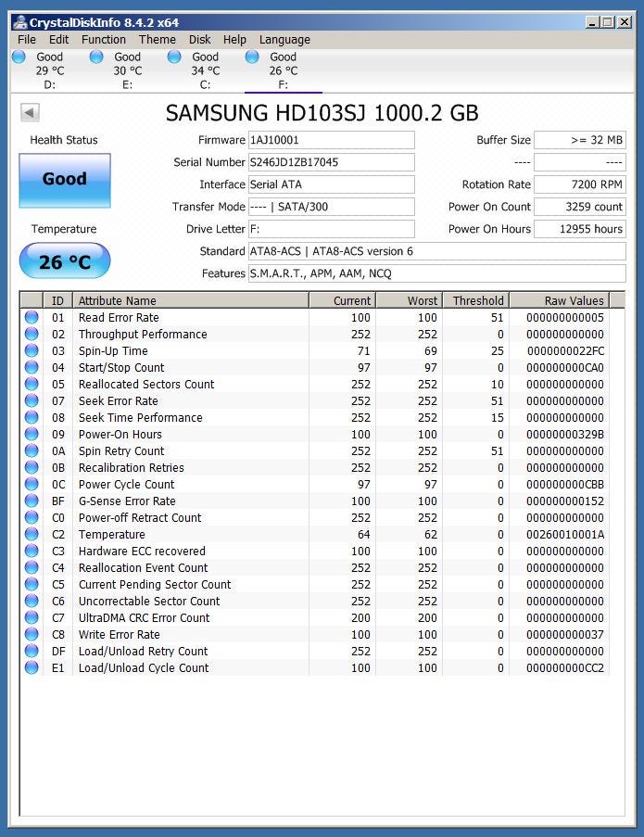Click the Good health status button

[65, 181]
